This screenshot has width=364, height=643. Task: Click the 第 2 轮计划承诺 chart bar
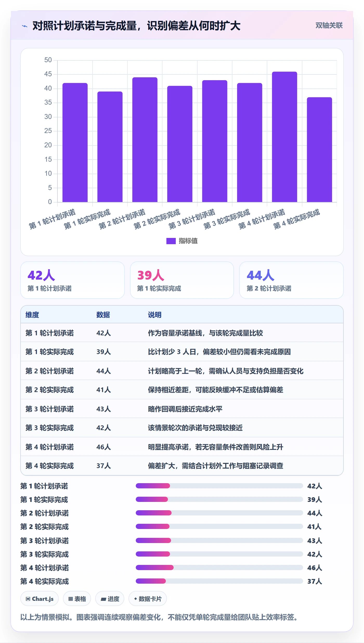pyautogui.click(x=145, y=140)
